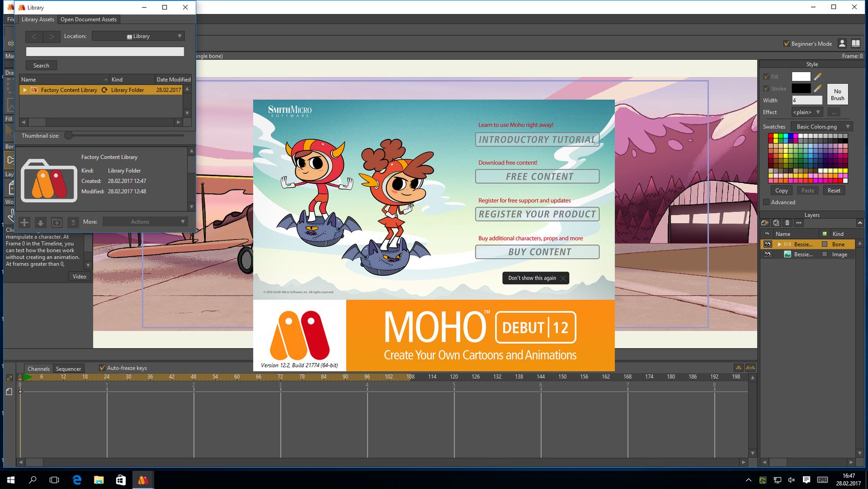This screenshot has width=868, height=489.
Task: Open Task View on the taskbar
Action: (55, 480)
